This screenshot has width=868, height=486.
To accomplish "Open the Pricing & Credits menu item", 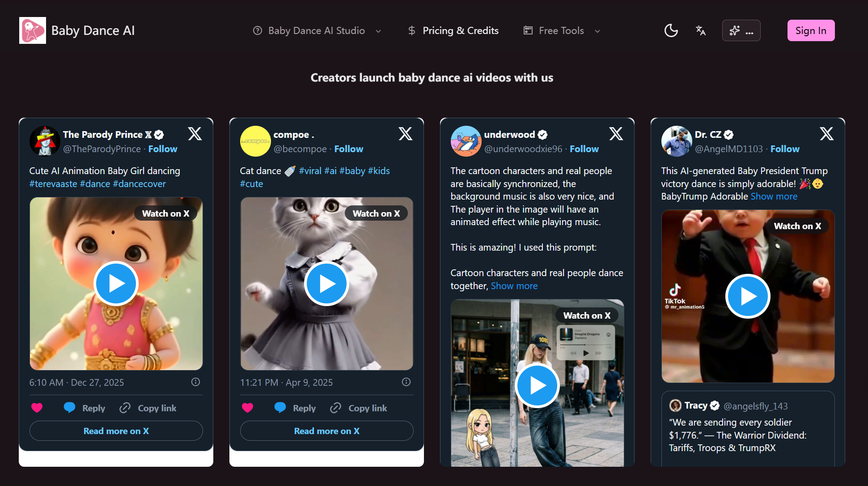I will click(x=460, y=30).
